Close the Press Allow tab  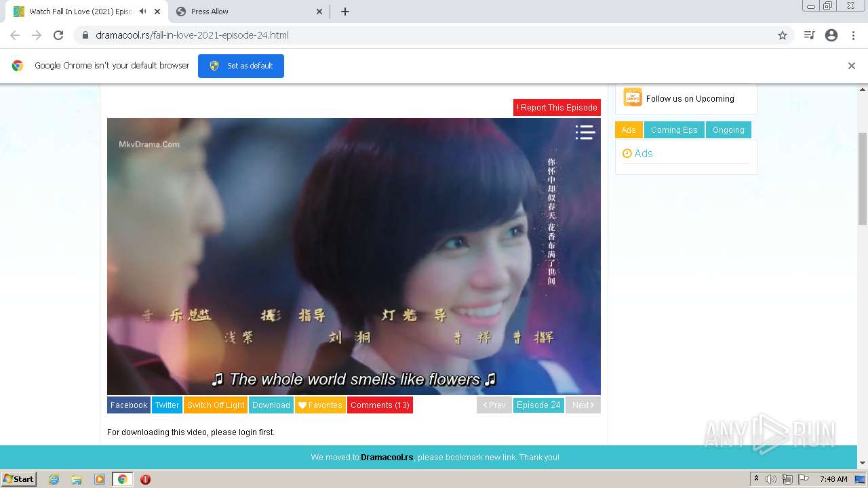[x=319, y=12]
